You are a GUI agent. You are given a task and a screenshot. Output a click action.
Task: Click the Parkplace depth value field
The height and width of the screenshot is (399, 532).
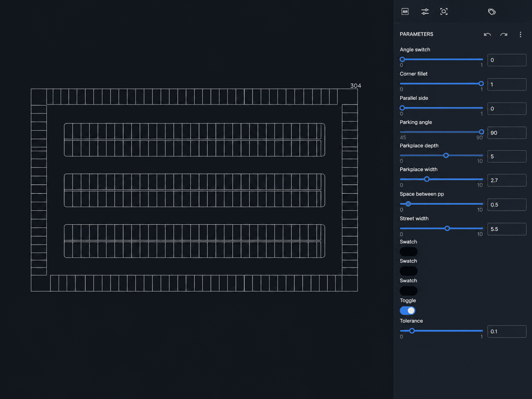tap(507, 157)
